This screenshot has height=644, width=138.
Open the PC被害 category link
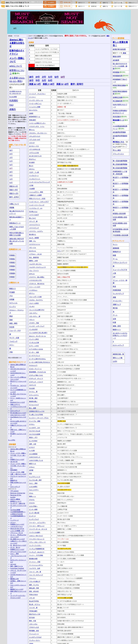[12, 292]
